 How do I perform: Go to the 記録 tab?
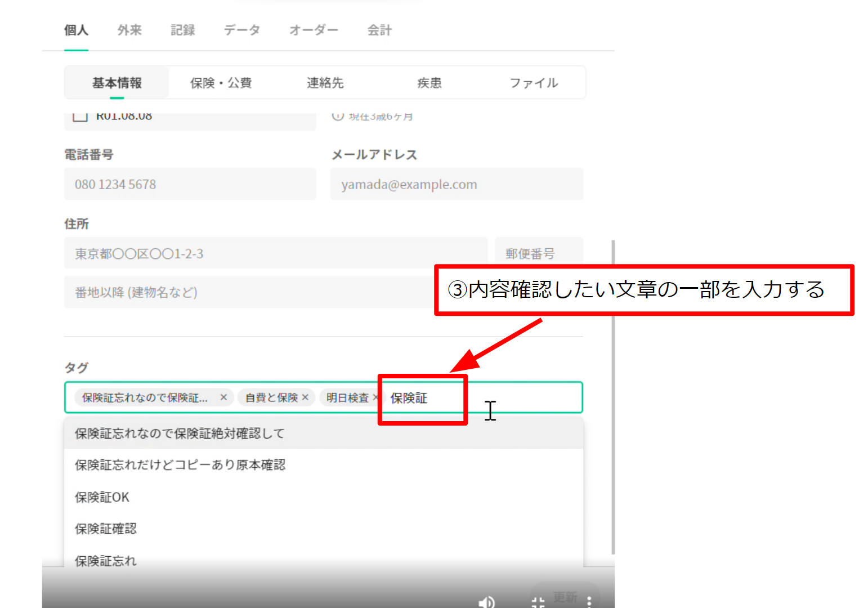point(183,30)
